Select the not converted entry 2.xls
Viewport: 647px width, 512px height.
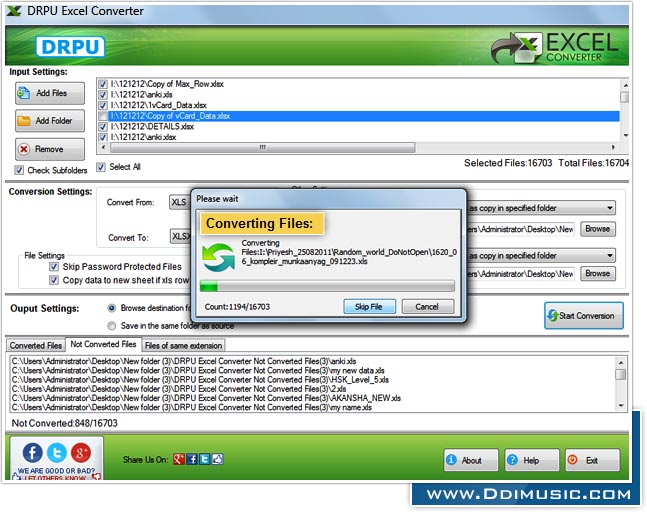coord(179,389)
